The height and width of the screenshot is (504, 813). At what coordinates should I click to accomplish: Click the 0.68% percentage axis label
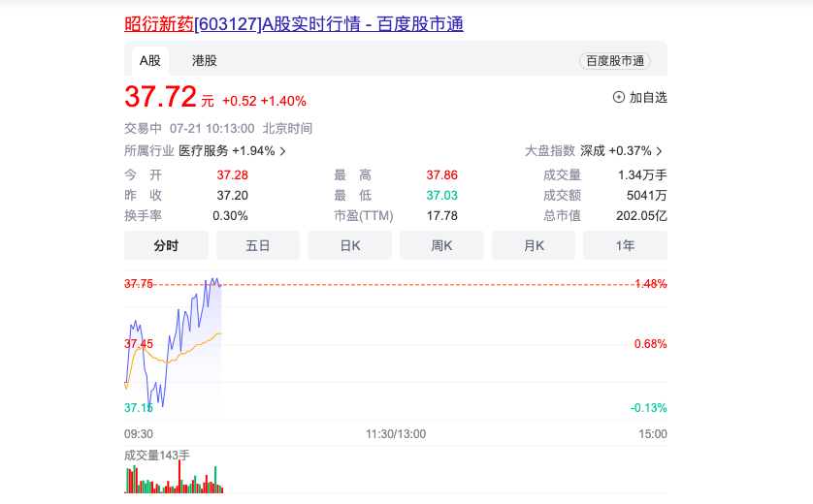[651, 344]
